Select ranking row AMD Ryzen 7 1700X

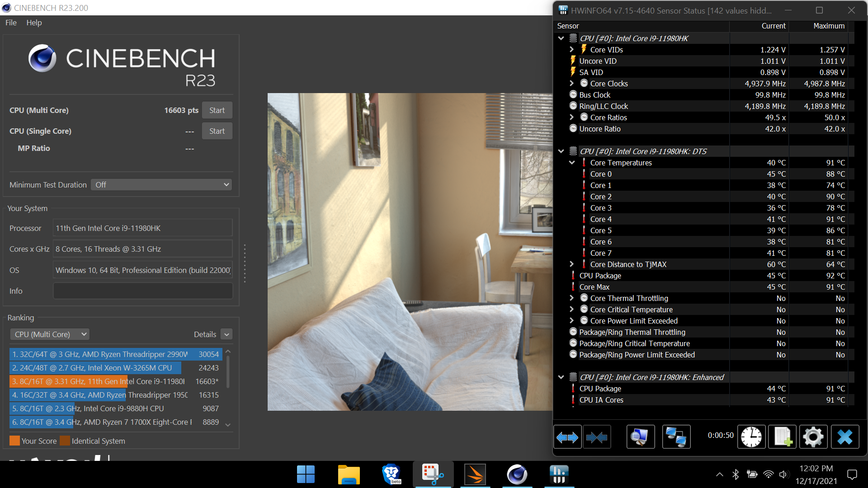click(115, 422)
